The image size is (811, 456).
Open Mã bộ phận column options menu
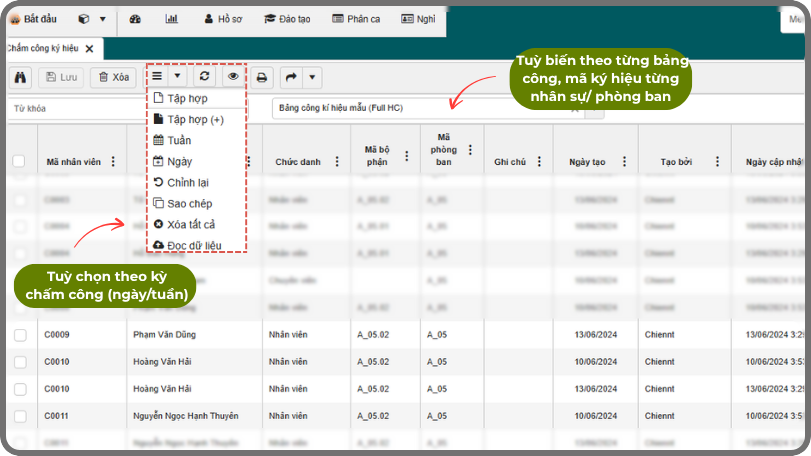[x=407, y=156]
